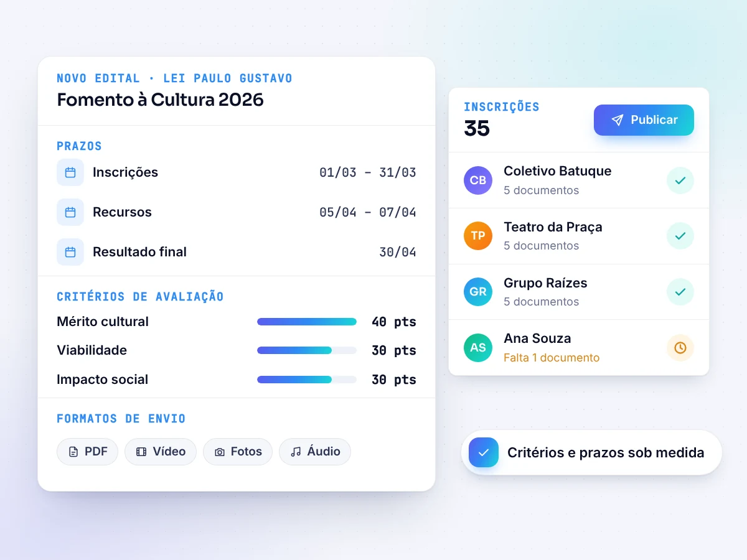Click the Viabilidade progress bar
Image resolution: width=747 pixels, height=560 pixels.
307,350
